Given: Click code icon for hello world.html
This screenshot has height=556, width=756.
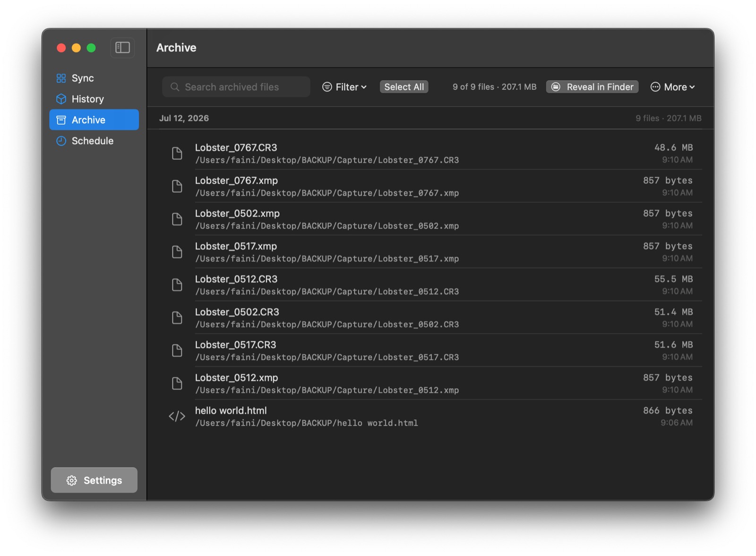Looking at the screenshot, I should [177, 416].
